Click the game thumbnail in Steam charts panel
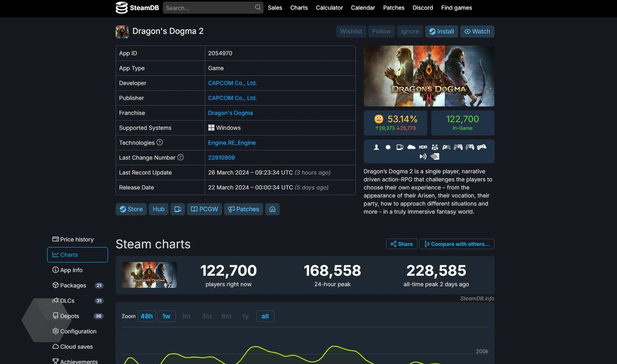Viewport: 617px width, 364px height. coord(149,275)
